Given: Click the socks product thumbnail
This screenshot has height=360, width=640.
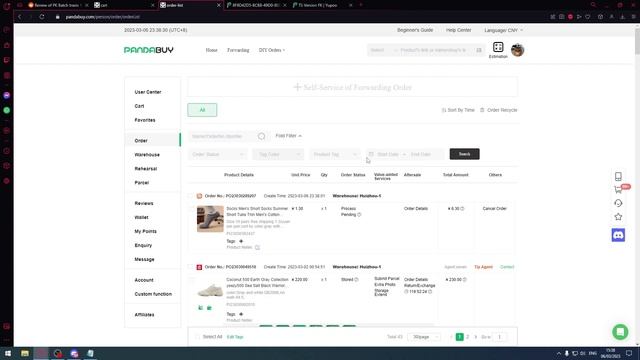Looking at the screenshot, I should 210,219.
